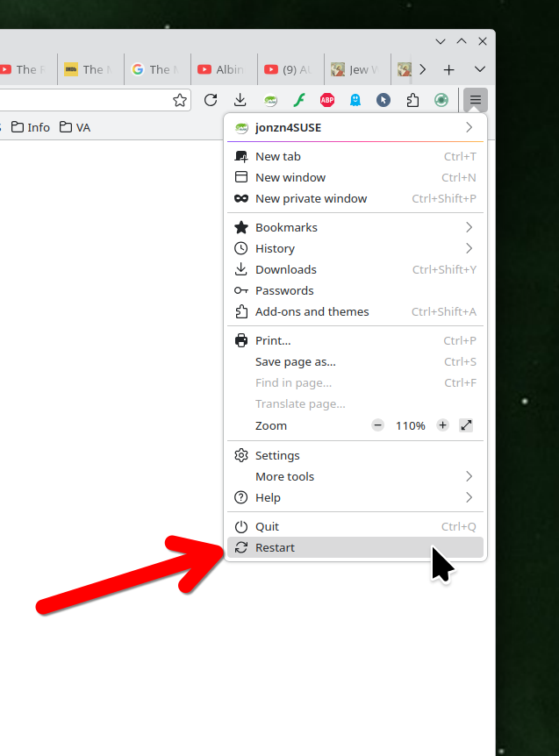
Task: Click Restart in the menu
Action: [x=355, y=548]
